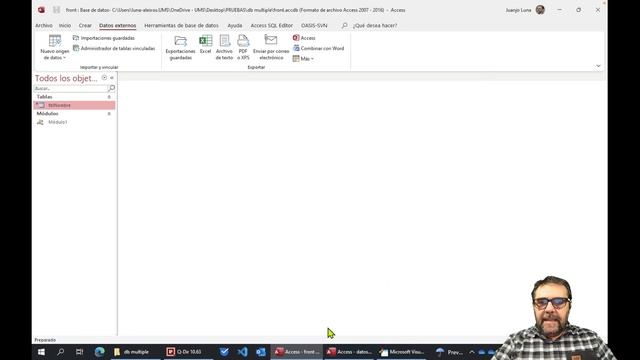Viewport: 640px width, 360px height.
Task: Switch to Access - datos taskbar window
Action: (349, 351)
